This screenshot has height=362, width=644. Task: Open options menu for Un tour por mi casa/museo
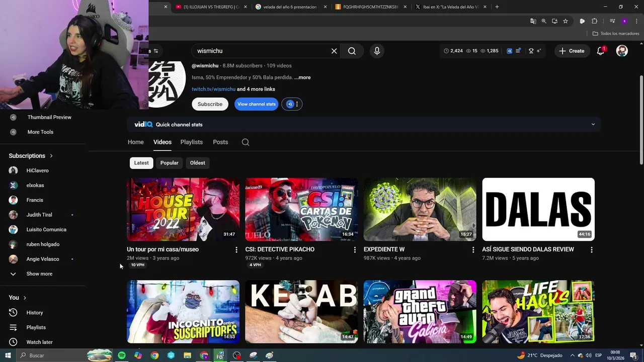(x=236, y=249)
